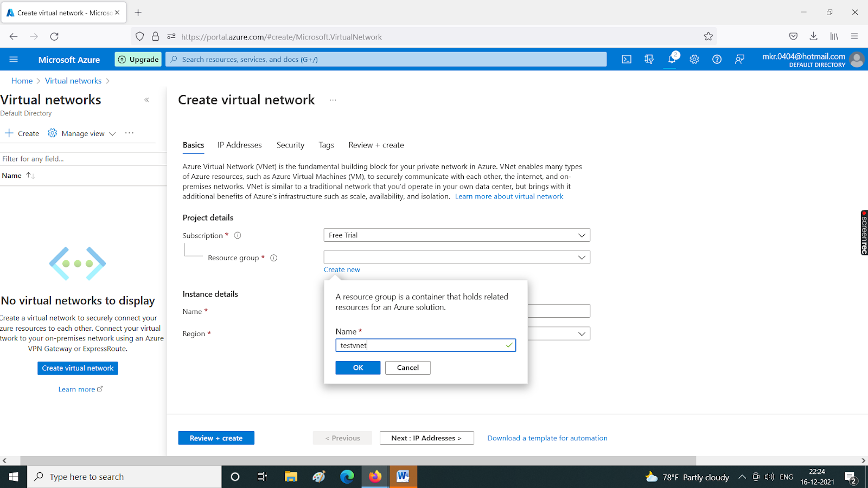868x488 pixels.
Task: Open Firefox application menu
Action: (854, 37)
